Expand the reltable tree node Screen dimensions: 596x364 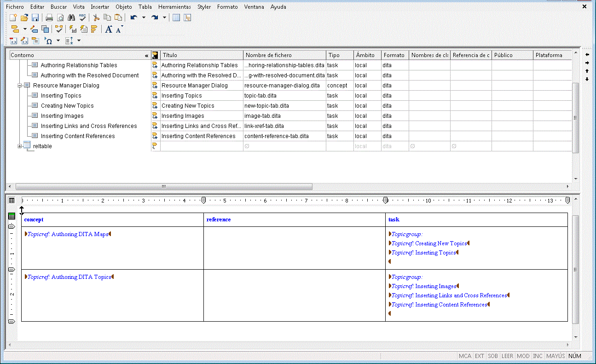(x=20, y=146)
